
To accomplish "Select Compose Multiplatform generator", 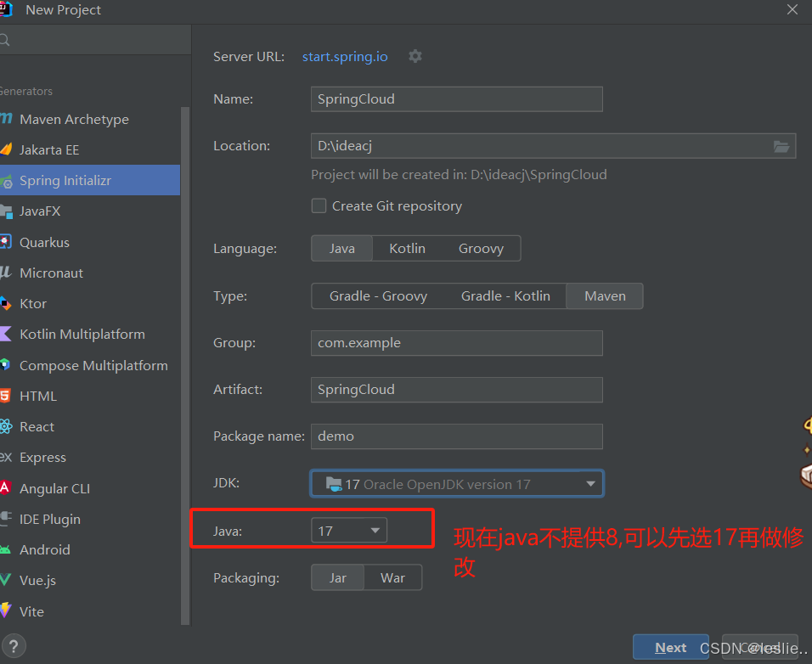I will [x=90, y=365].
